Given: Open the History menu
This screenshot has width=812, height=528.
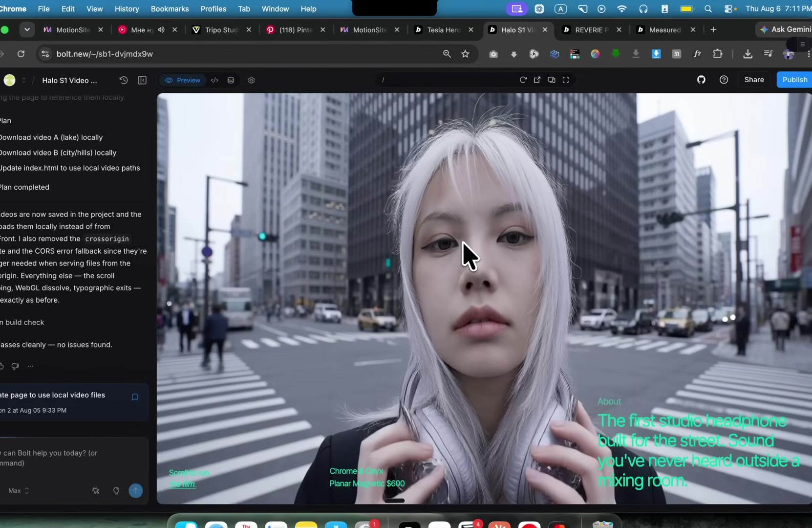Looking at the screenshot, I should click(x=127, y=9).
